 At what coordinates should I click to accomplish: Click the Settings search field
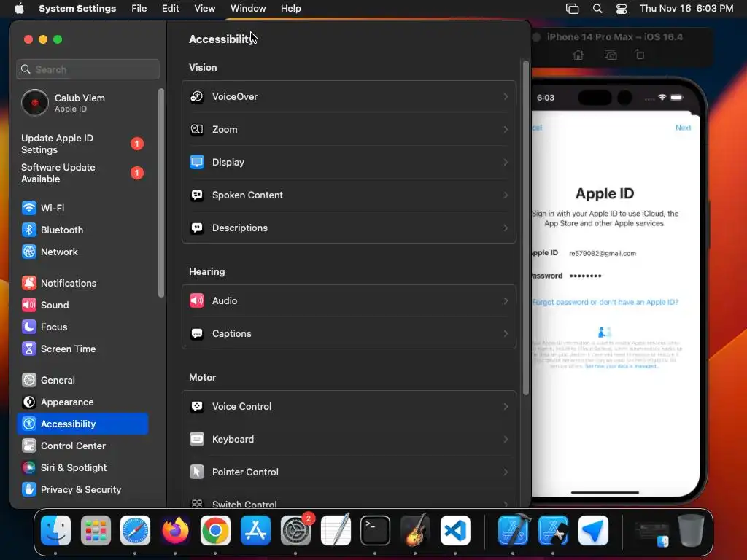point(88,69)
